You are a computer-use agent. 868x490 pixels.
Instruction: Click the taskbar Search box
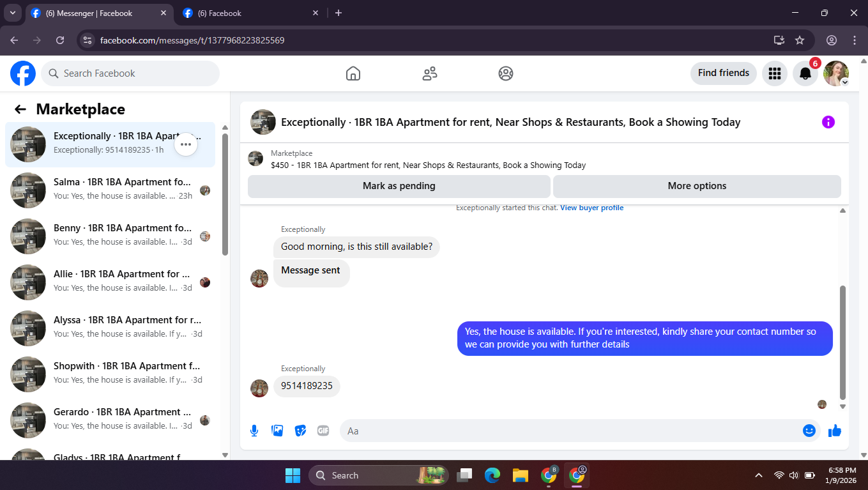pos(379,475)
